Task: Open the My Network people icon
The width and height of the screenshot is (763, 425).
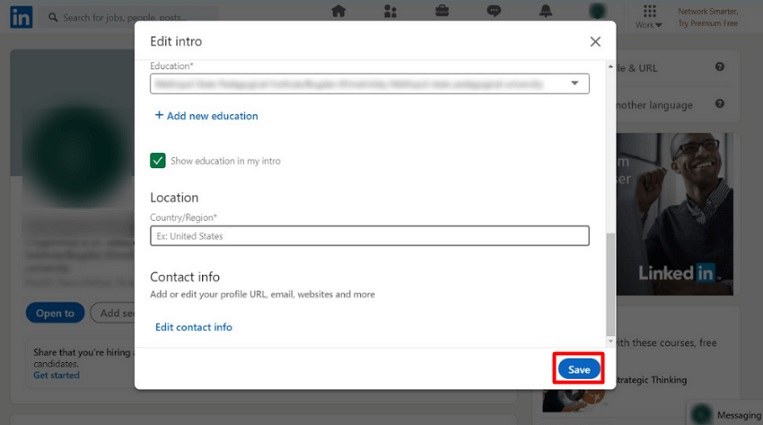Action: tap(390, 11)
